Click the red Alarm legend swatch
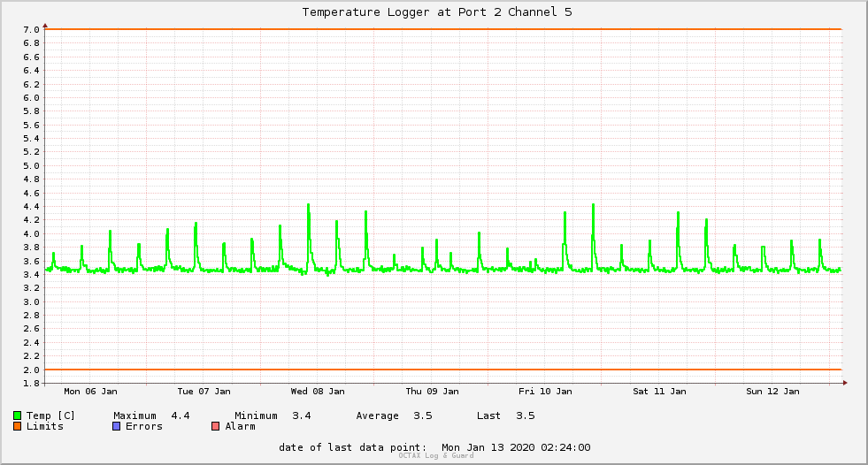 pyautogui.click(x=215, y=426)
